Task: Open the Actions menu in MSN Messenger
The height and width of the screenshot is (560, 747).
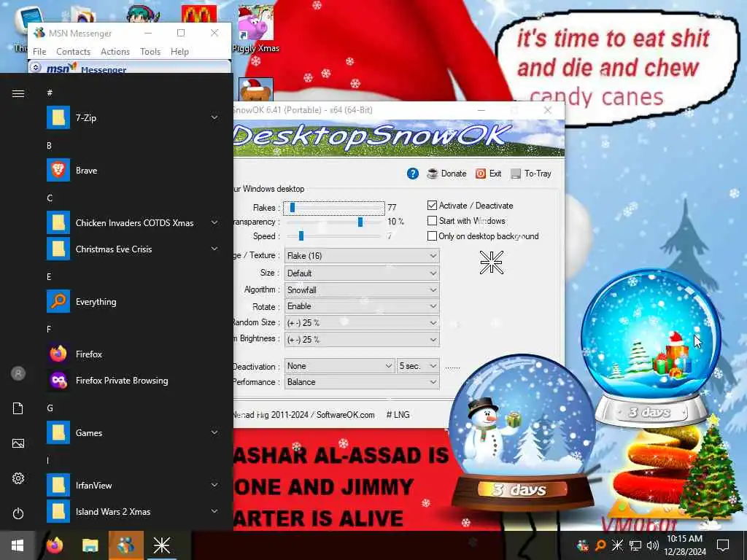Action: pyautogui.click(x=115, y=52)
